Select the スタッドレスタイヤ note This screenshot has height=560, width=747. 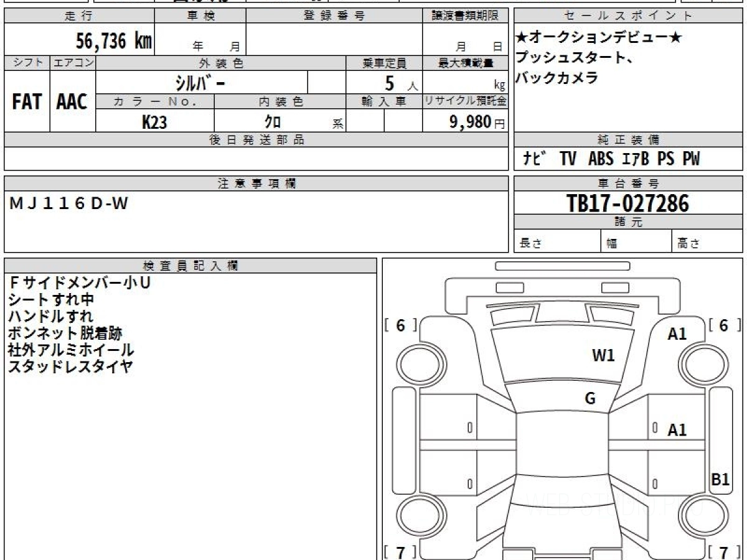pos(71,366)
